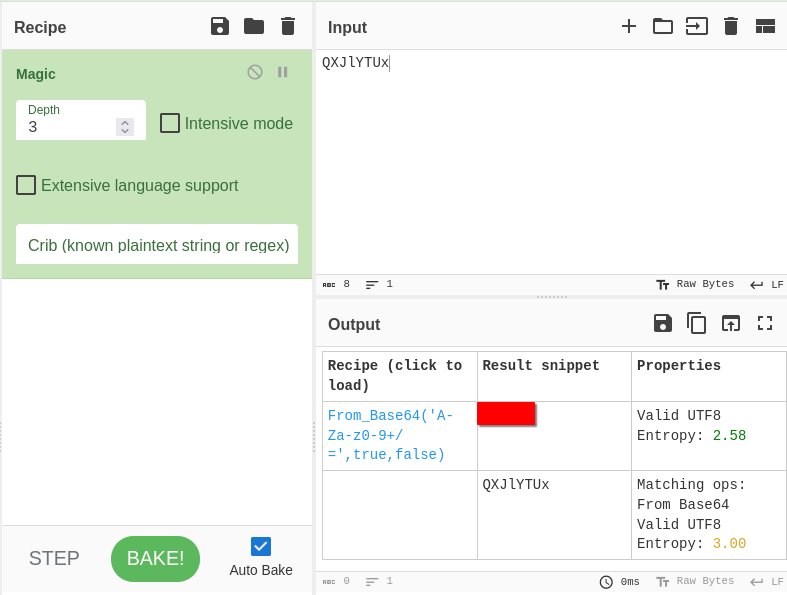
Task: Click the BAKE! button
Action: pos(155,558)
